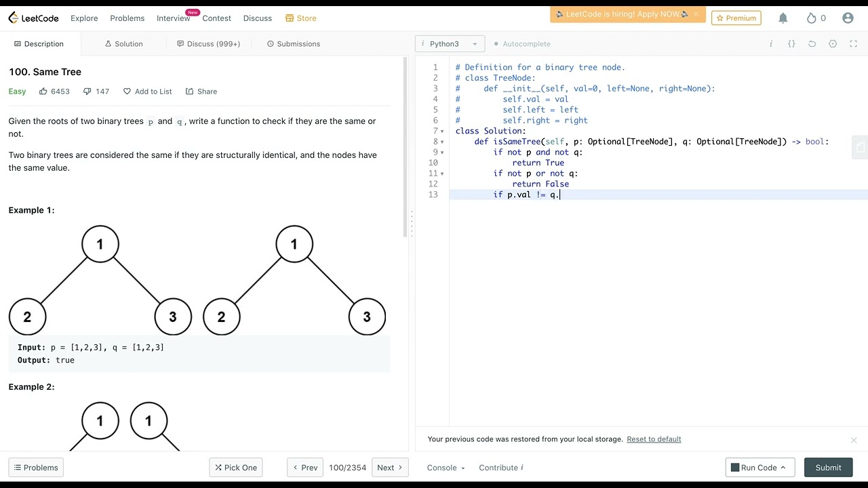
Task: Open the streak flame counter
Action: tap(816, 18)
